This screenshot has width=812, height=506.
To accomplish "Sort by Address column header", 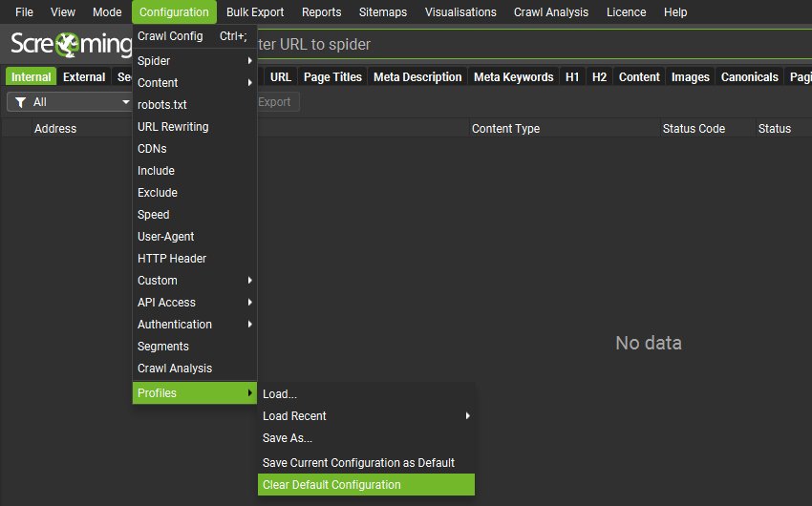I will click(55, 128).
